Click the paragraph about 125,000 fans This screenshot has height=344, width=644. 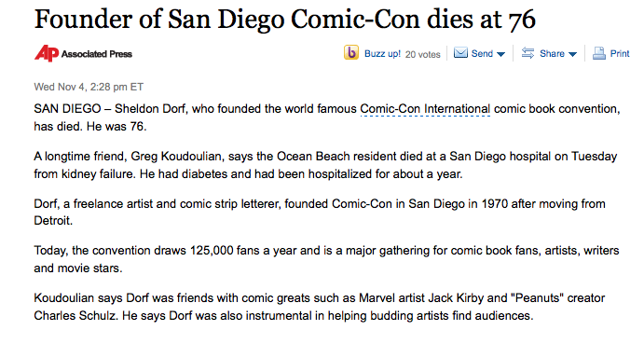pos(326,259)
